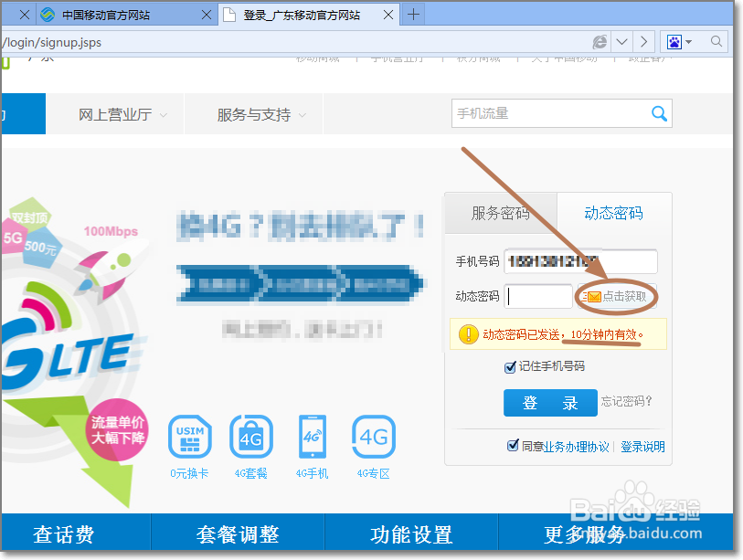Toggle the 记住手机号码 checkbox
The width and height of the screenshot is (743, 560).
pos(510,367)
